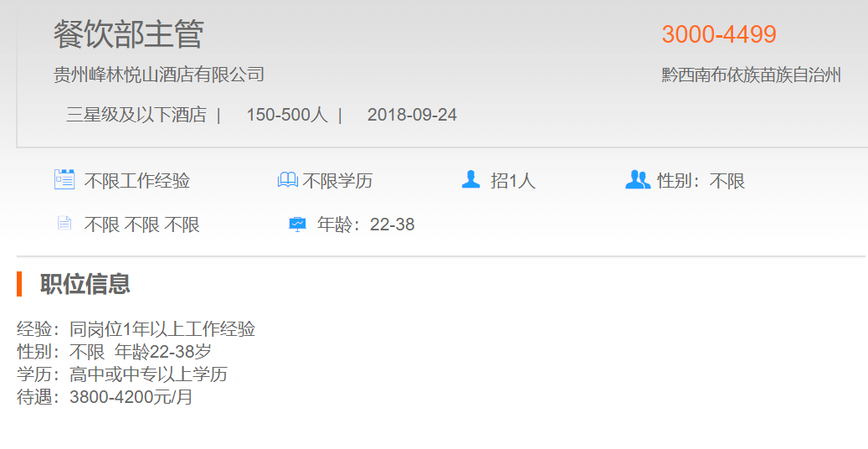Select the salary range 3000-4499
This screenshot has height=449, width=868.
(x=719, y=34)
